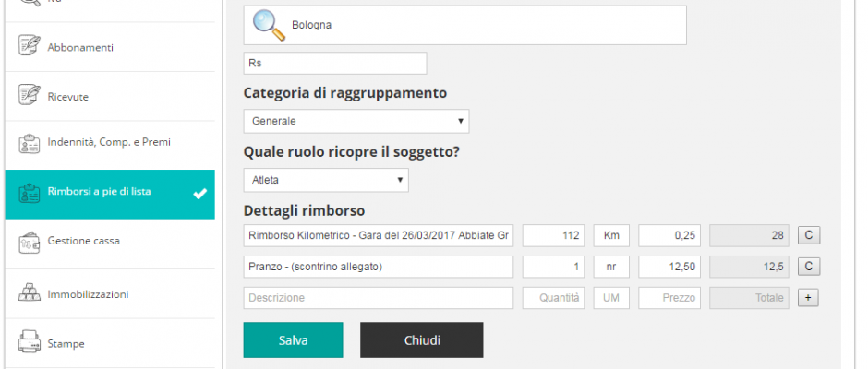The height and width of the screenshot is (369, 868).
Task: Open the Immobilizzazioni gold bars icon
Action: pyautogui.click(x=30, y=292)
